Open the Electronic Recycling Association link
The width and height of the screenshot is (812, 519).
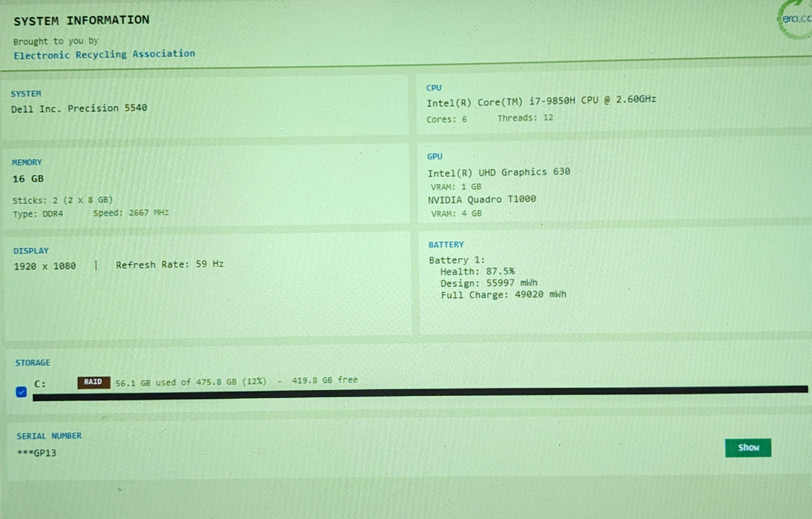[x=104, y=54]
